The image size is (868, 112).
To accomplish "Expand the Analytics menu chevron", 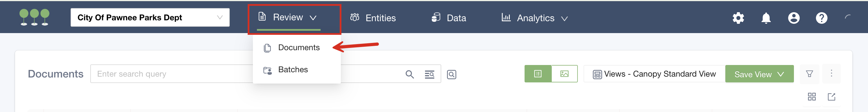I will (564, 19).
